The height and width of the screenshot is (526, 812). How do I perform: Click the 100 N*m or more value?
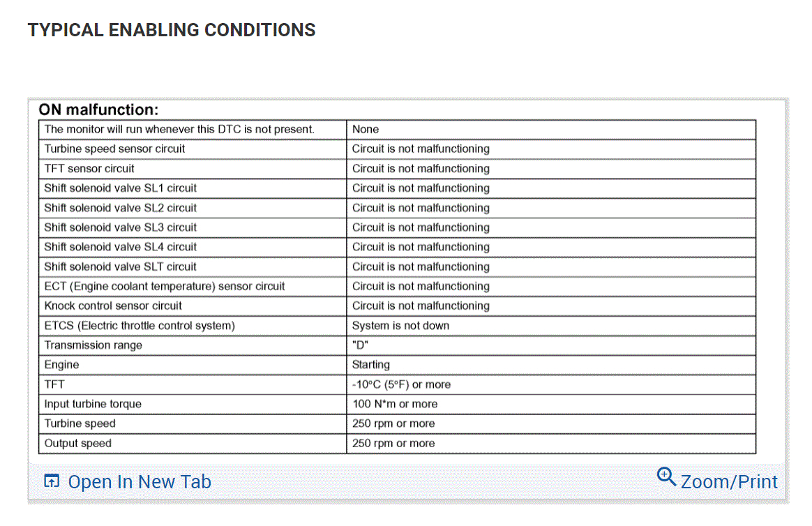pos(395,404)
